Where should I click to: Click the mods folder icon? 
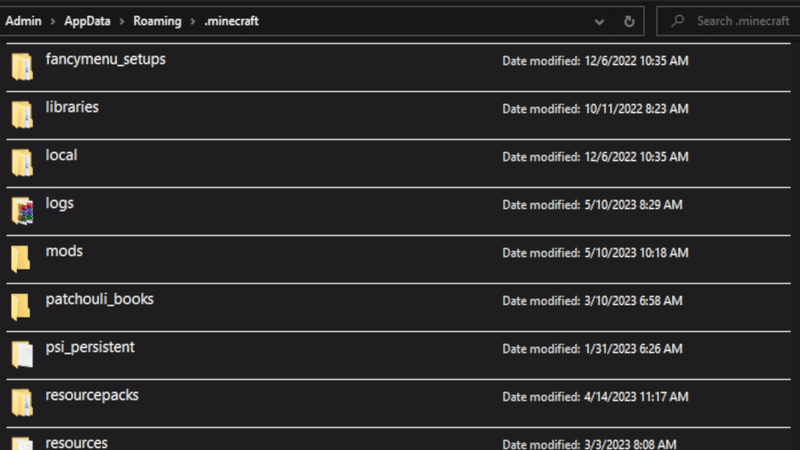[21, 259]
